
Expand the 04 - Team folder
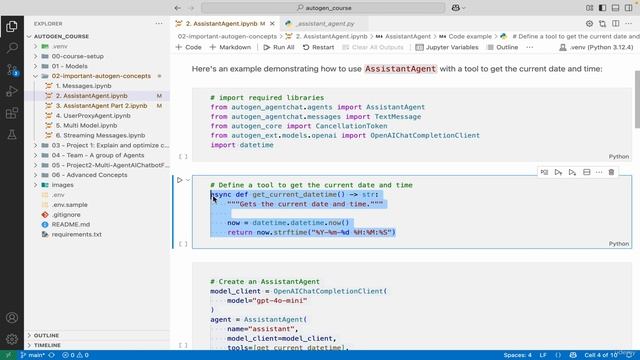click(36, 155)
